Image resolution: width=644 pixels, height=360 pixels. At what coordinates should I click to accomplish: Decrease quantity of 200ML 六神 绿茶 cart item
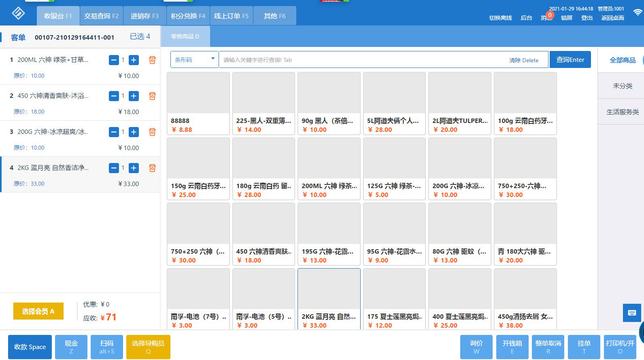click(114, 60)
